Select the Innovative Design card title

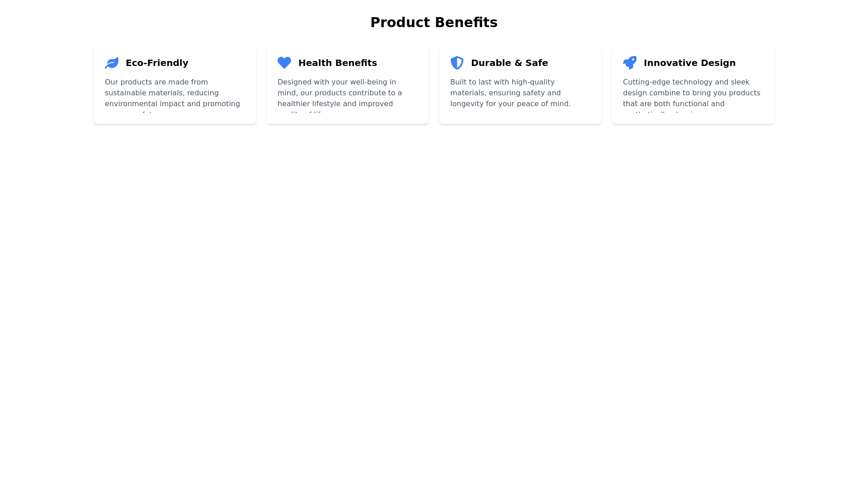pyautogui.click(x=689, y=63)
